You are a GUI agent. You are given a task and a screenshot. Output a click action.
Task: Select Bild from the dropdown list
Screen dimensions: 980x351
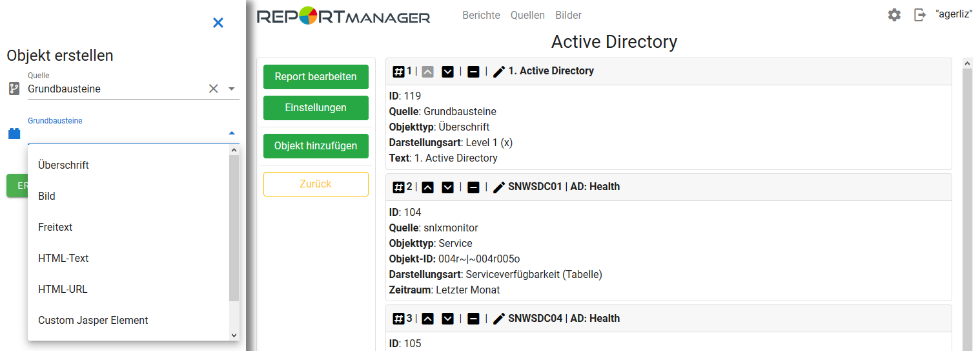(x=128, y=196)
